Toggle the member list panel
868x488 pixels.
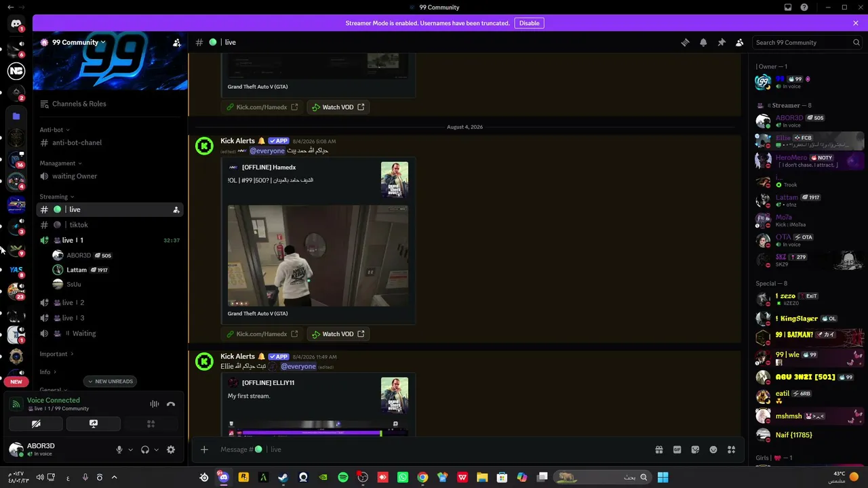coord(740,42)
